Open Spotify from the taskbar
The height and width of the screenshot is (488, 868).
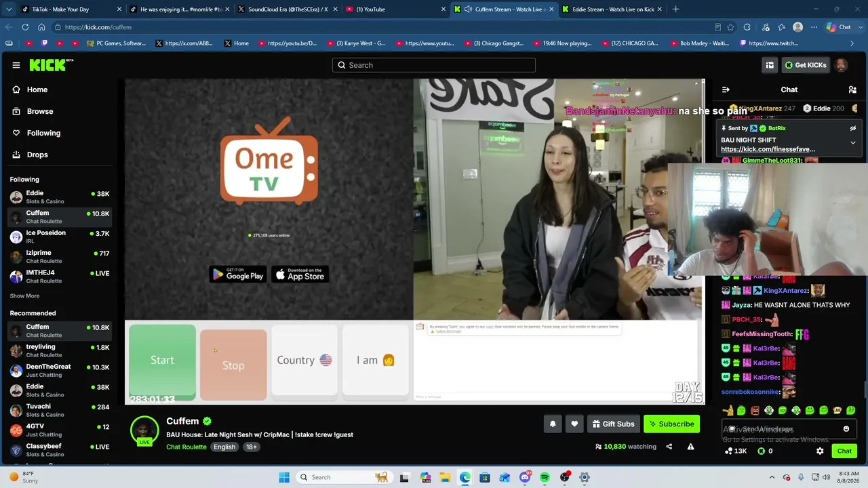tap(545, 477)
